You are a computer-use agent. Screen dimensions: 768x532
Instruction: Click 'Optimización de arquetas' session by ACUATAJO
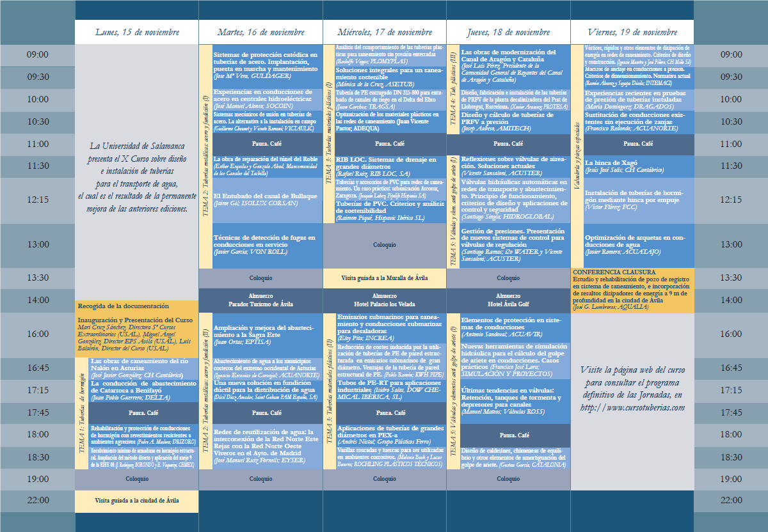point(639,246)
